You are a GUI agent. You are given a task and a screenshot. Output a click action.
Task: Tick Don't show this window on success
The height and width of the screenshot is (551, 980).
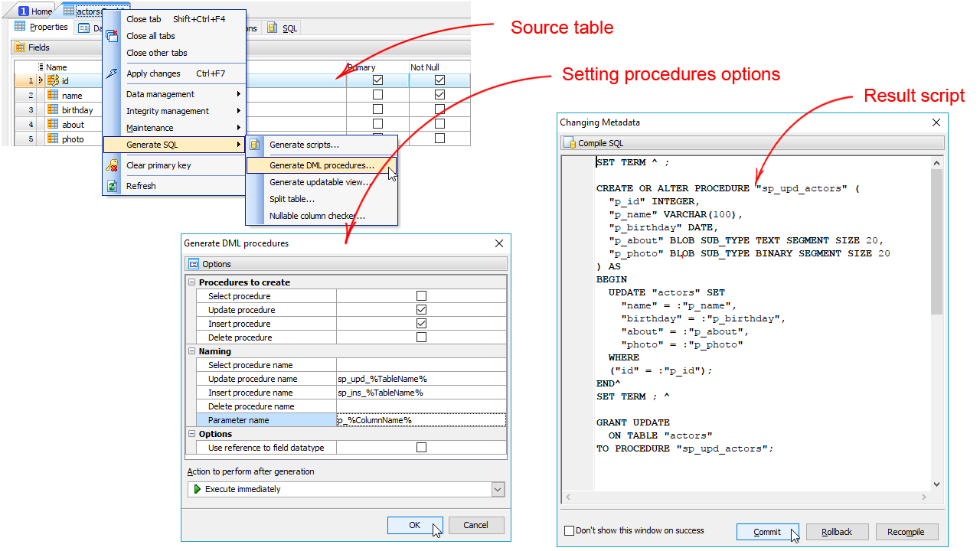click(569, 530)
